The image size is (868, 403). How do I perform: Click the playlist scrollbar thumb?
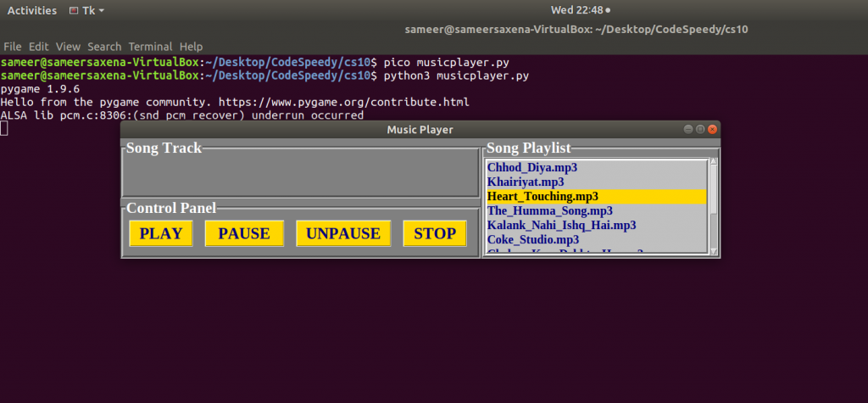(x=714, y=188)
